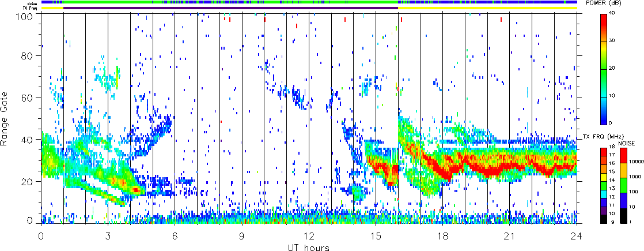Pick the dark blue bottom segment of the POWER colorbar

603,111
